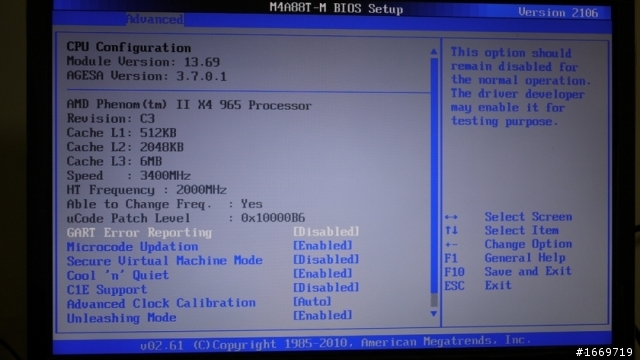Click M4A88T-M BIOS Setup title
This screenshot has height=360, width=640.
336,9
